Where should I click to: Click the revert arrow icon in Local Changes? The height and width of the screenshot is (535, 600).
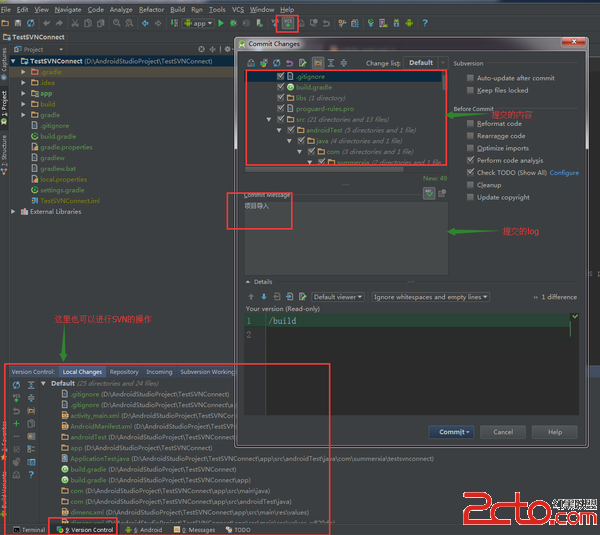coord(16,411)
